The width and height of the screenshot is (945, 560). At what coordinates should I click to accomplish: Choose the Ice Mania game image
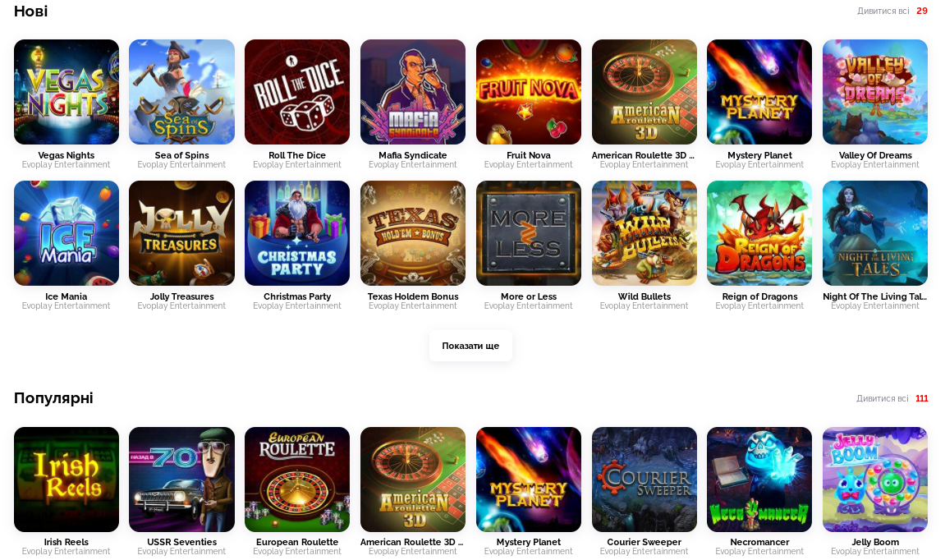click(x=67, y=233)
